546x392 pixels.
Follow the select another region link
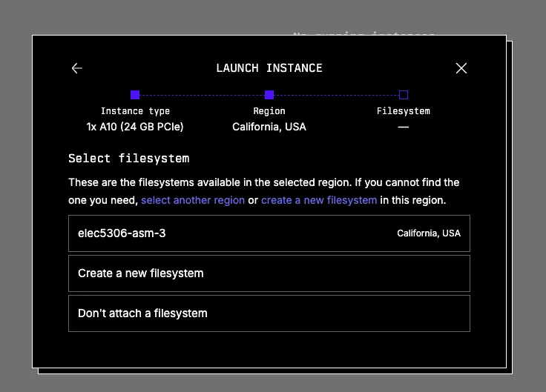point(193,200)
